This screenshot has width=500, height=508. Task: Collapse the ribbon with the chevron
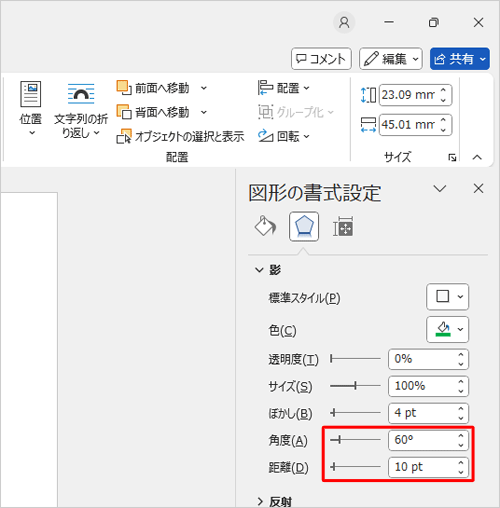point(477,157)
